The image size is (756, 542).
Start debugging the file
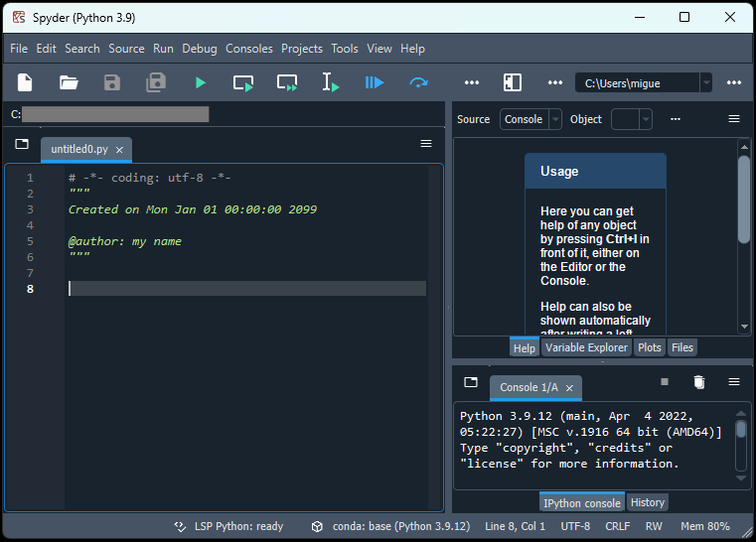[x=375, y=82]
